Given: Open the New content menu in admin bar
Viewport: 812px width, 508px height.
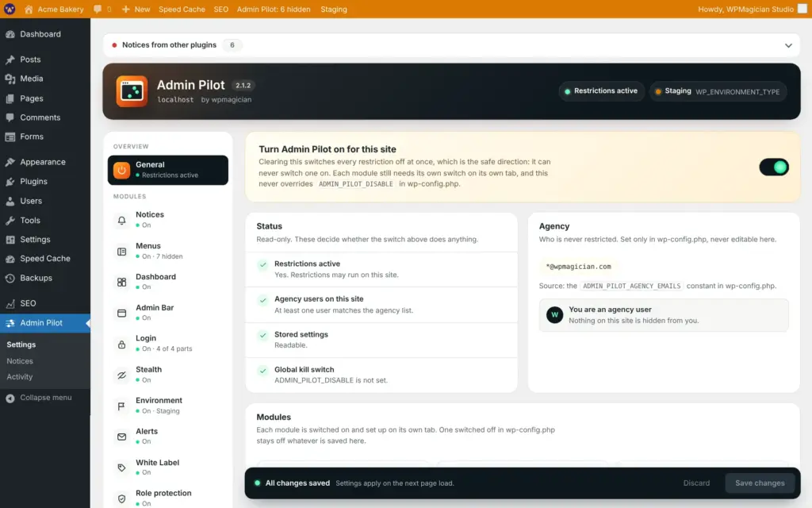Looking at the screenshot, I should (136, 10).
